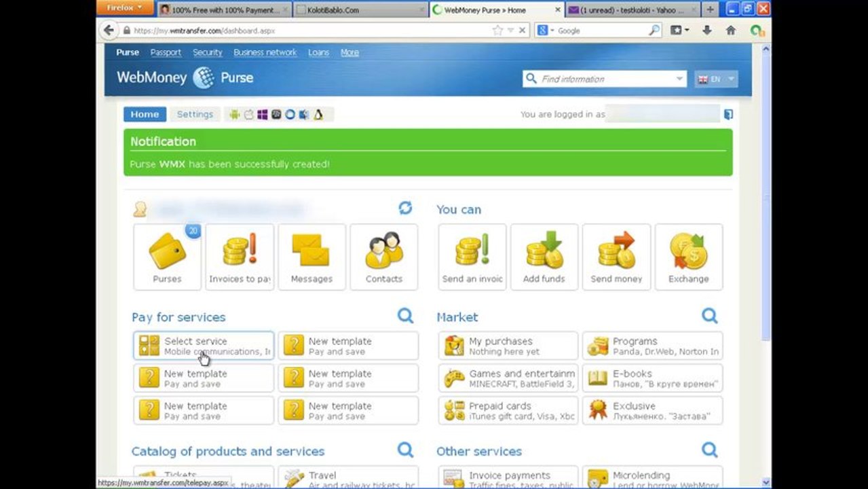Open the EN language dropdown
868x489 pixels.
[716, 79]
